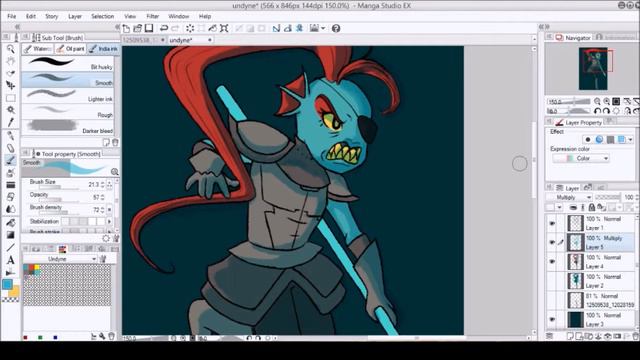Open save-as options dropdown arrow in toolbar
Screen dimensions: 640x360
(x=323, y=28)
